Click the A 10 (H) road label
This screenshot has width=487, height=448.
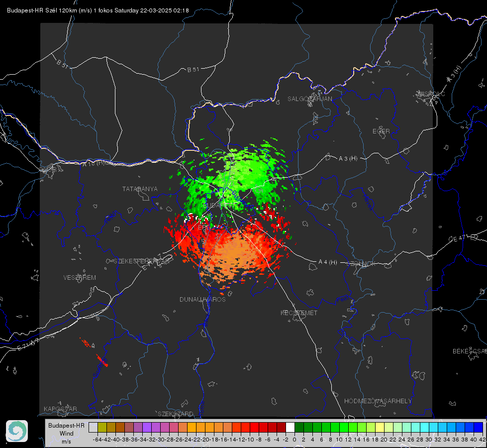94,163
